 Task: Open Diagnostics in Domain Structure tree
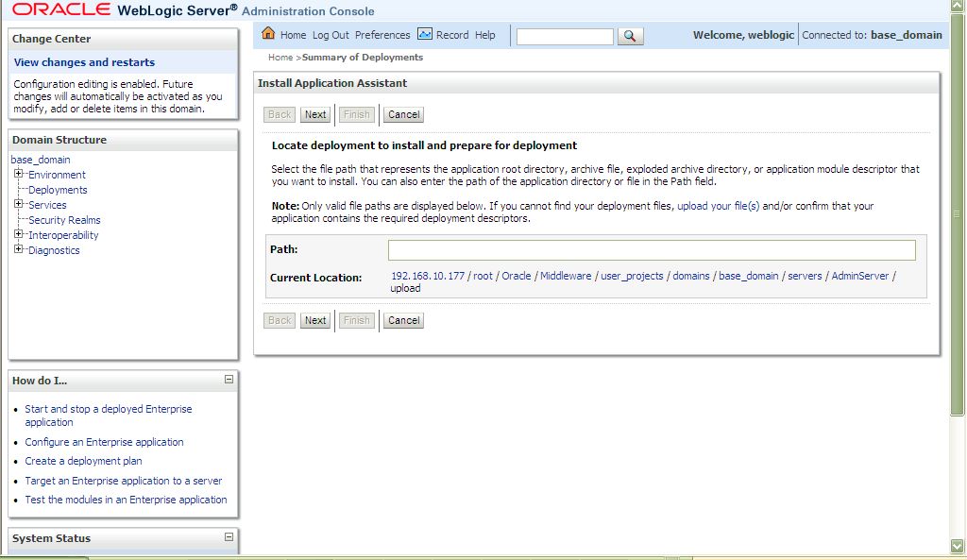coord(54,250)
